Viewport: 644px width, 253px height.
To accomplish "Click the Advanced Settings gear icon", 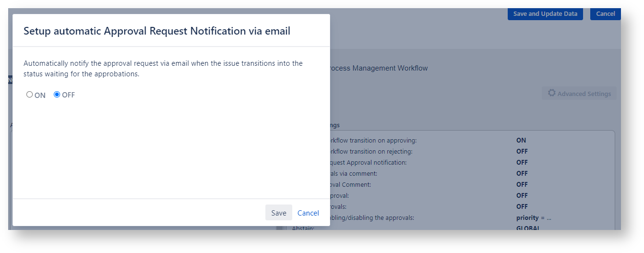I will coord(552,94).
